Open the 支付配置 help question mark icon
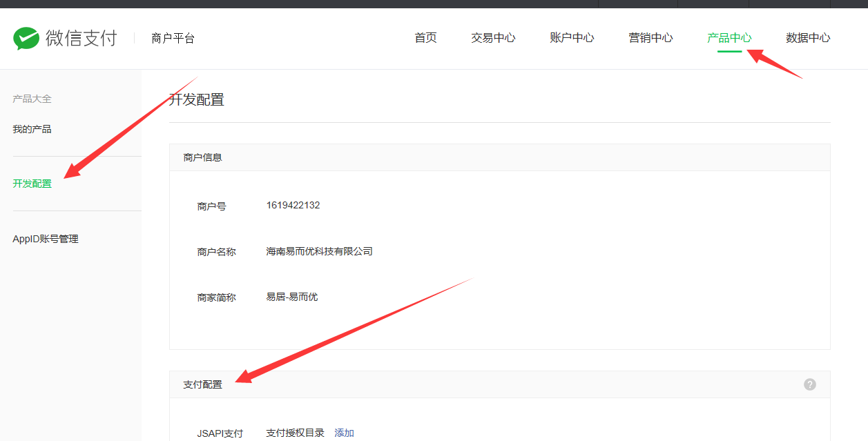Viewport: 868px width, 441px height. click(x=809, y=384)
